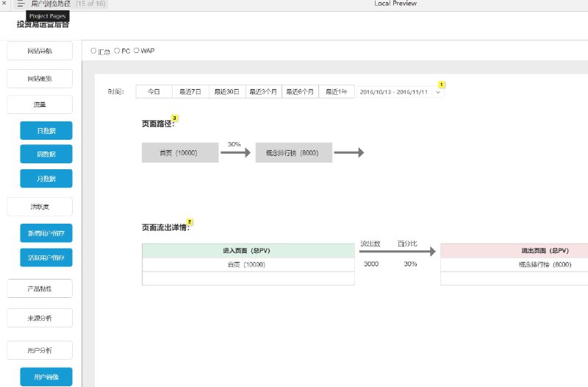The image size is (588, 387).
Task: Select the WAP radio button
Action: [136, 50]
